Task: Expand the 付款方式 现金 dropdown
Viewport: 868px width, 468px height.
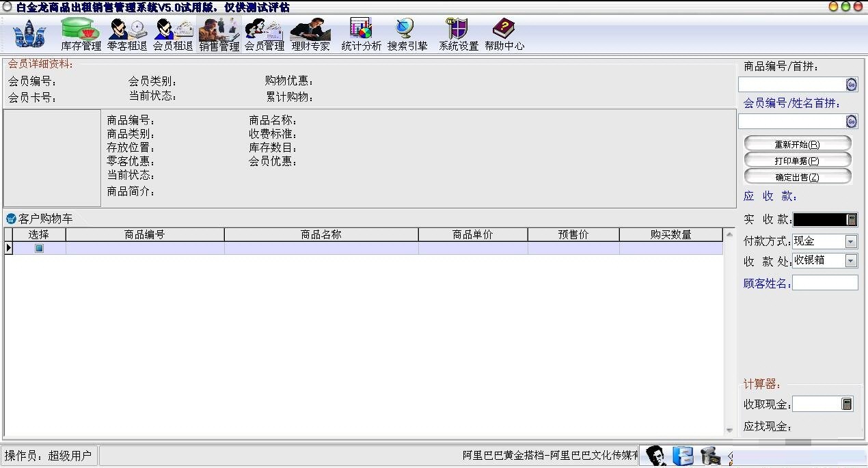Action: (851, 241)
